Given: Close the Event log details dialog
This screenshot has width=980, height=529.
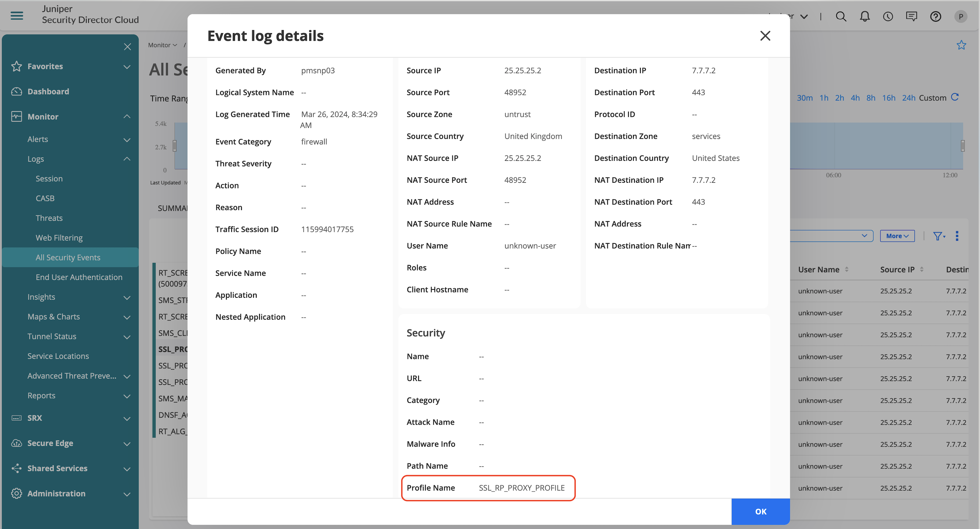Looking at the screenshot, I should [765, 36].
